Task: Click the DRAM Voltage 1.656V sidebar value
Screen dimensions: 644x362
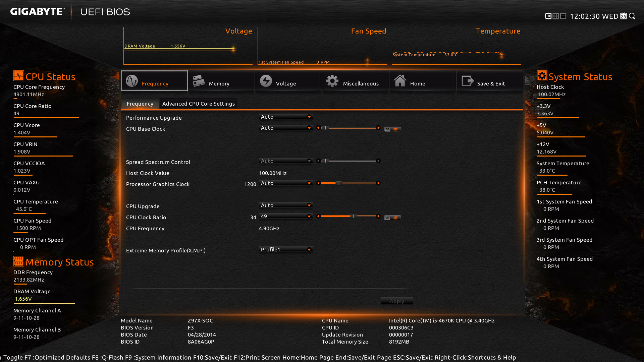Action: (x=23, y=299)
